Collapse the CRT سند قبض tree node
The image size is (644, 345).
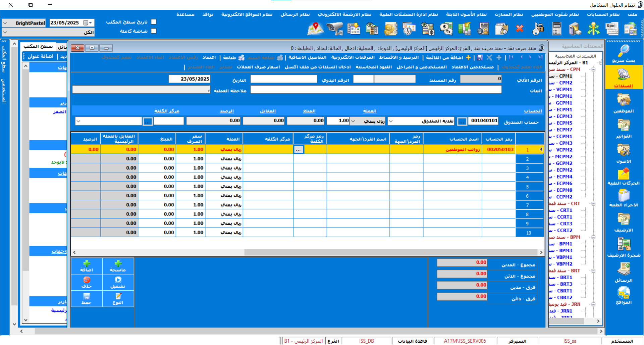point(593,204)
